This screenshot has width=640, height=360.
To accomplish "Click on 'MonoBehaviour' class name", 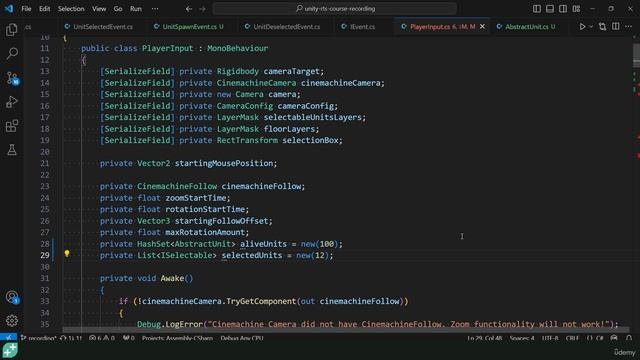I will (238, 48).
